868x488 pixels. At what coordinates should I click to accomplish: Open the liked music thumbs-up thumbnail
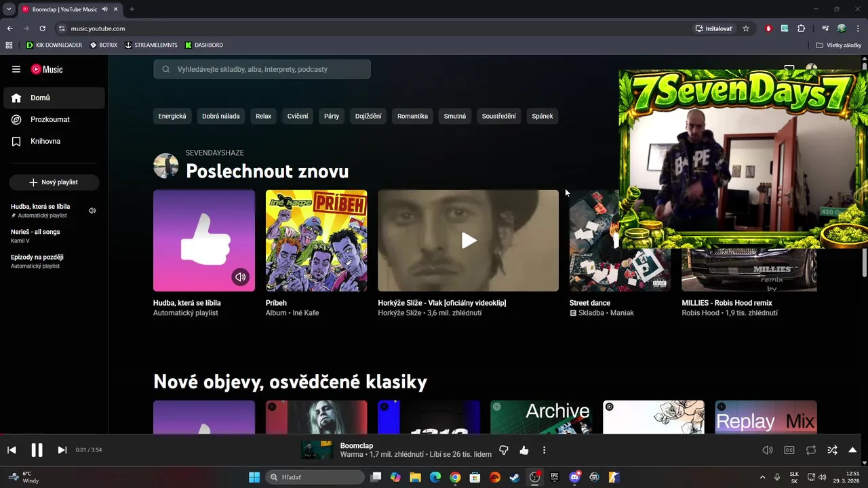click(x=204, y=241)
